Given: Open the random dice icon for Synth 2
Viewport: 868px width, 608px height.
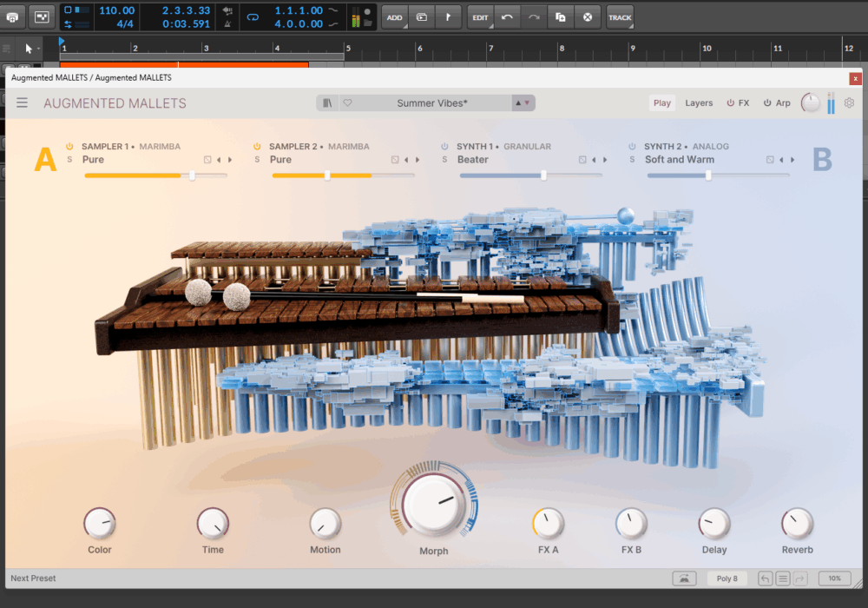Looking at the screenshot, I should (x=770, y=160).
